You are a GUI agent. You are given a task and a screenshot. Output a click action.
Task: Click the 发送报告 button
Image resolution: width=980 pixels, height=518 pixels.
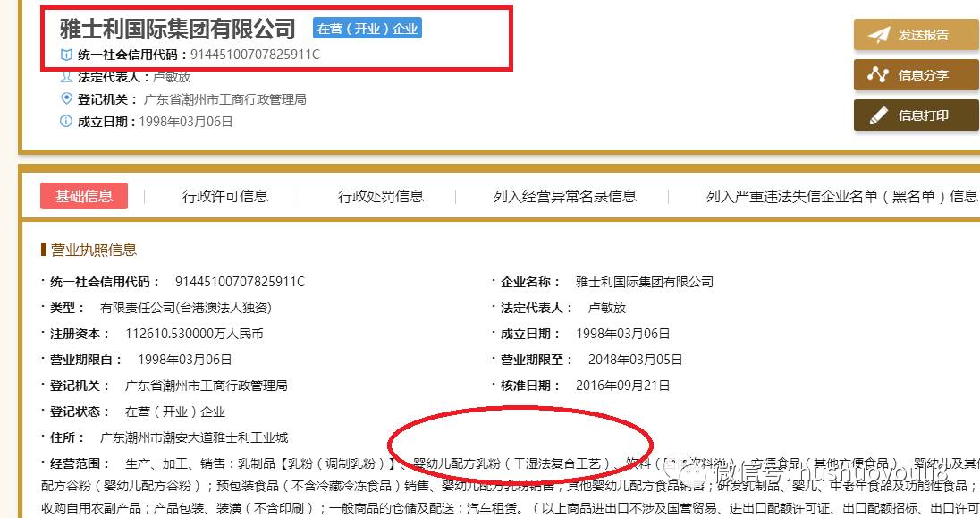click(917, 35)
